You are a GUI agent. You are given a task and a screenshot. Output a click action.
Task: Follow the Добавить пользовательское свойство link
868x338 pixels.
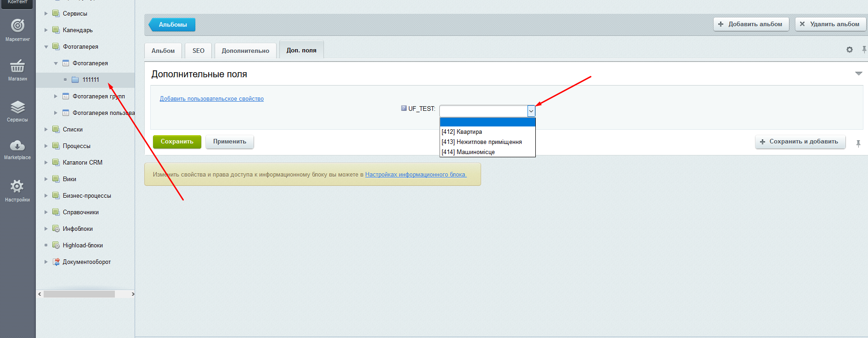click(x=211, y=99)
